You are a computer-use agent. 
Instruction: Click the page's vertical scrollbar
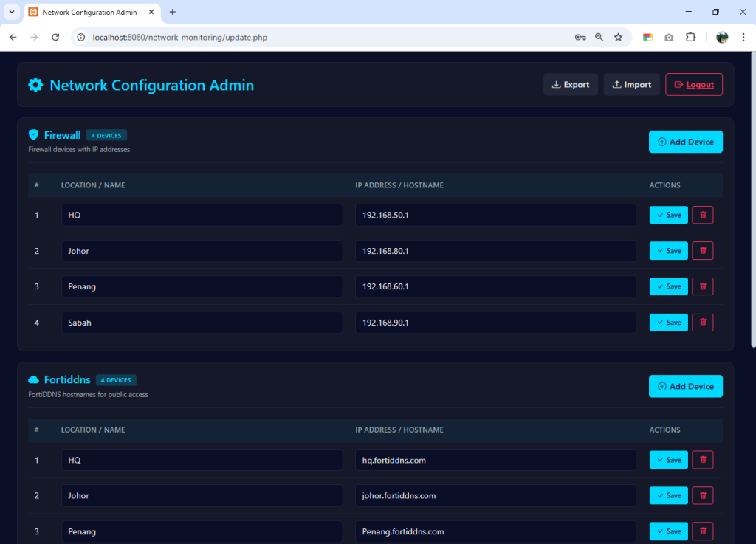pos(752,199)
